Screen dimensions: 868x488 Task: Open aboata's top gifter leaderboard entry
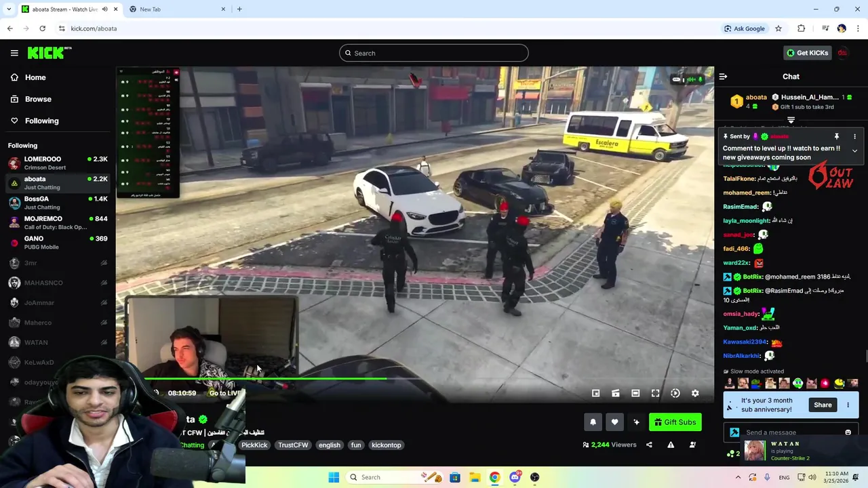coord(749,102)
